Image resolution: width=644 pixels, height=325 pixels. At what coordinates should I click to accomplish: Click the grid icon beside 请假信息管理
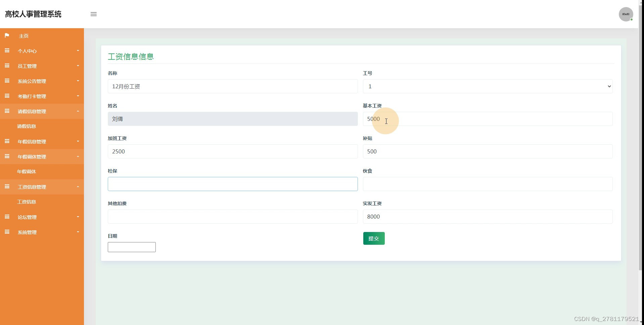(x=7, y=111)
